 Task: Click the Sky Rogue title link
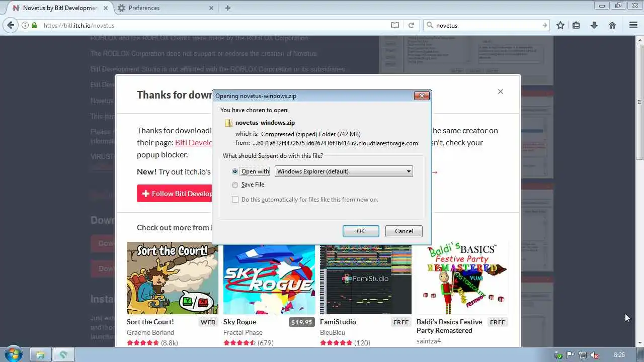239,322
